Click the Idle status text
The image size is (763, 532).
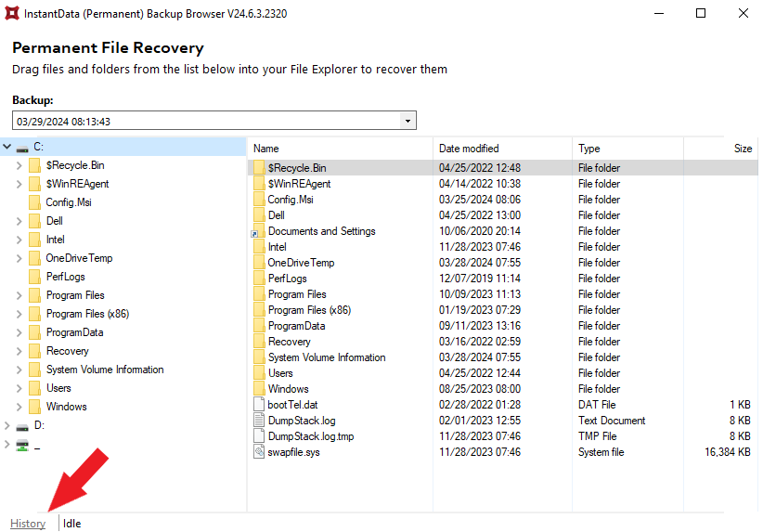coord(72,524)
